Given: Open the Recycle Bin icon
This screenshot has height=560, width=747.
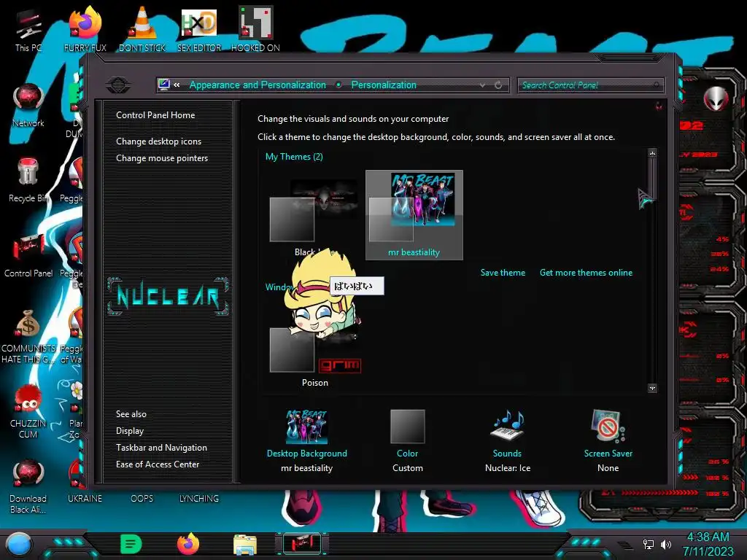Looking at the screenshot, I should click(x=28, y=180).
